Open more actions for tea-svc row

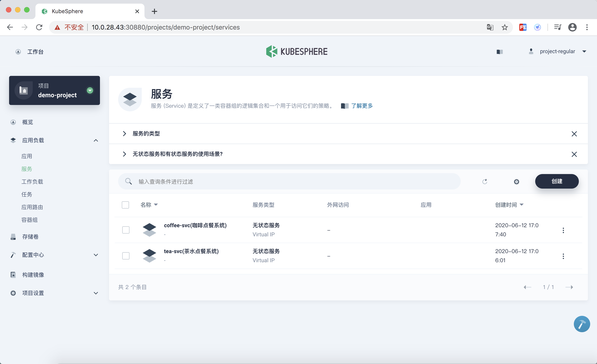563,256
